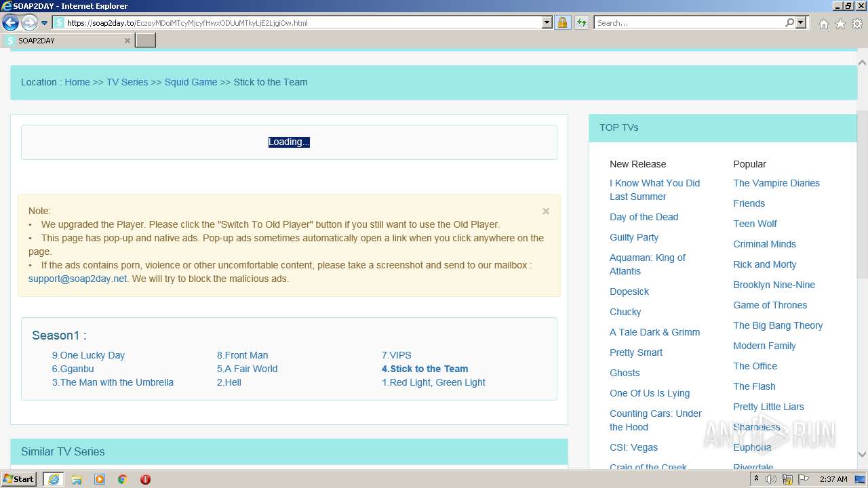Open Game of Thrones link

click(770, 305)
